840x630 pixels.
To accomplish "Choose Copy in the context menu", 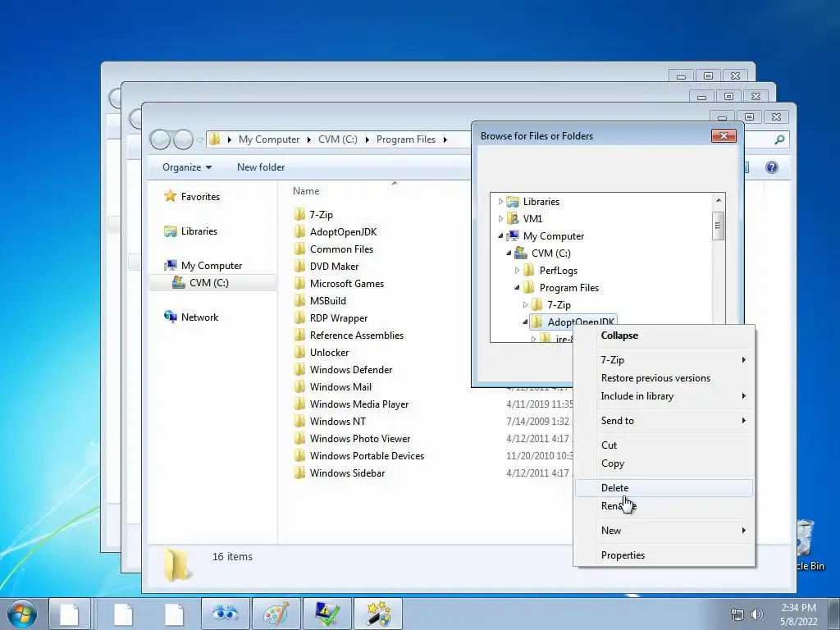I will [664, 463].
